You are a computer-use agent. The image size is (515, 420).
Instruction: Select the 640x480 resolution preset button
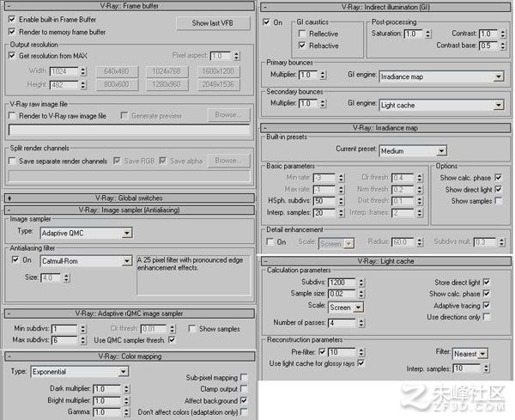[117, 71]
